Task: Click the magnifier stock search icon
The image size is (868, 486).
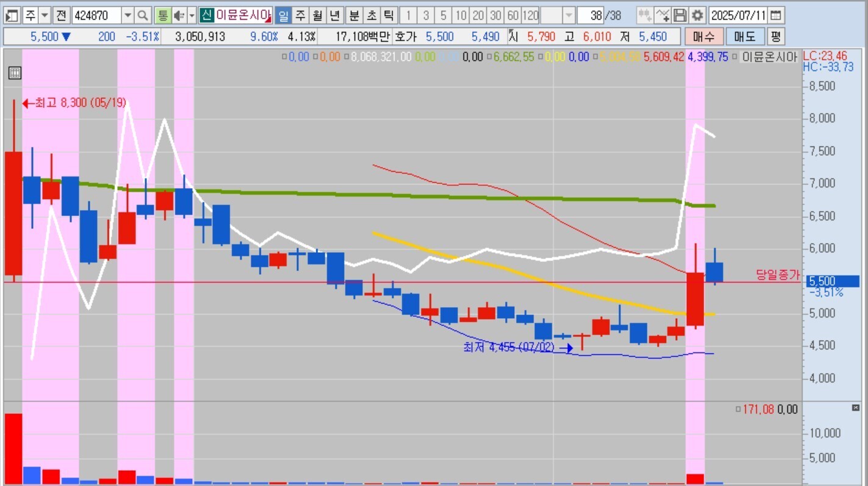Action: coord(142,15)
